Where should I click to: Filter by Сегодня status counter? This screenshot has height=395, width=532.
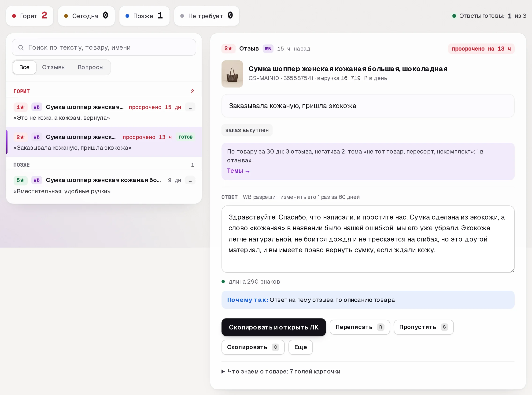86,16
